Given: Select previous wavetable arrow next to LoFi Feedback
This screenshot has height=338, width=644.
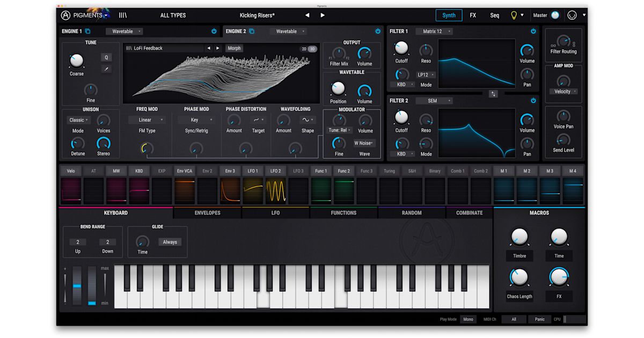Looking at the screenshot, I should pyautogui.click(x=209, y=48).
